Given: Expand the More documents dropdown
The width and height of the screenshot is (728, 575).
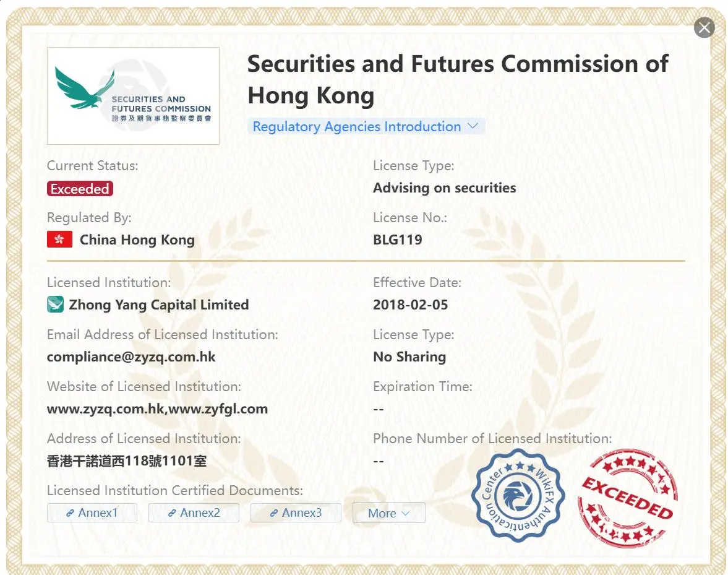Looking at the screenshot, I should (x=388, y=512).
